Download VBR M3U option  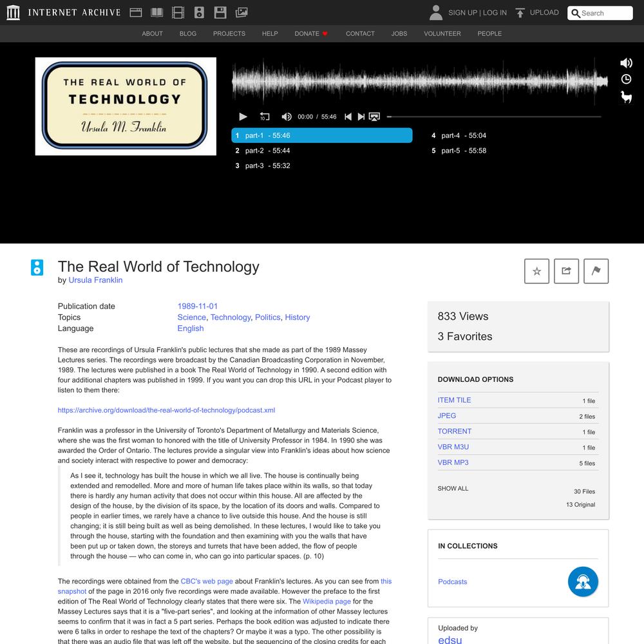453,447
